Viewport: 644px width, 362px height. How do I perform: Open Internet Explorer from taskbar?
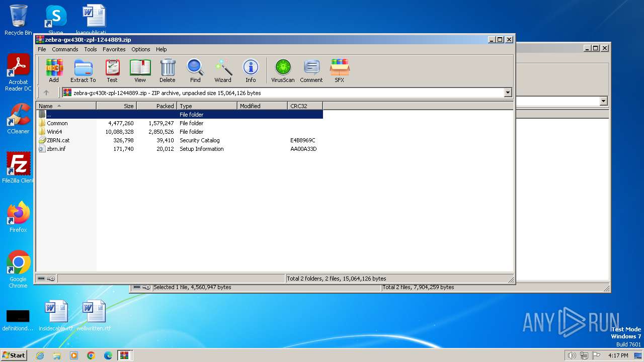pos(40,355)
